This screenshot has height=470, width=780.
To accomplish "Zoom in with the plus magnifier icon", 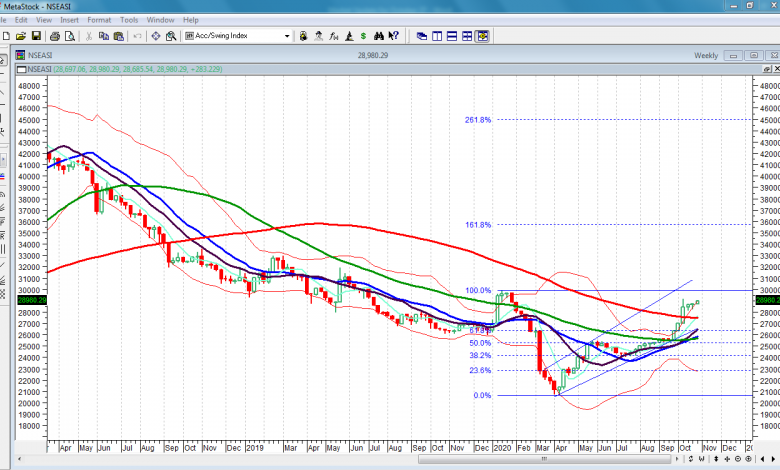I will pos(748,459).
